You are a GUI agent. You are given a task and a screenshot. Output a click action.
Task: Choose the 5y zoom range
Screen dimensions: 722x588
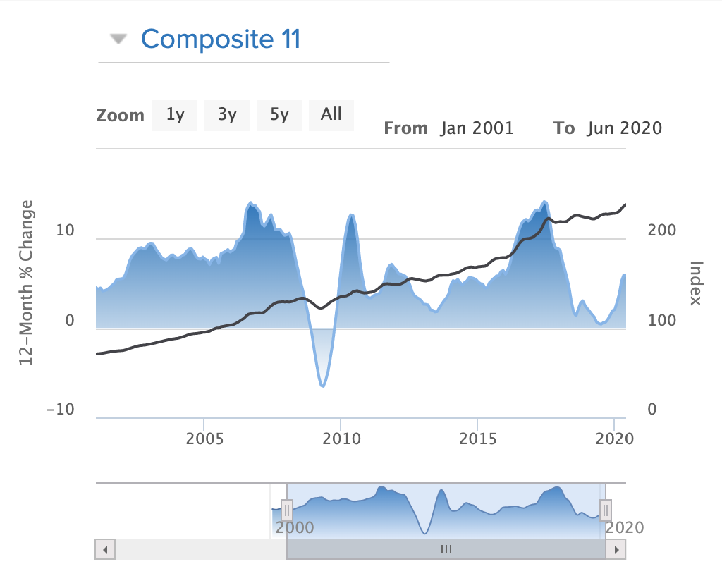(279, 115)
